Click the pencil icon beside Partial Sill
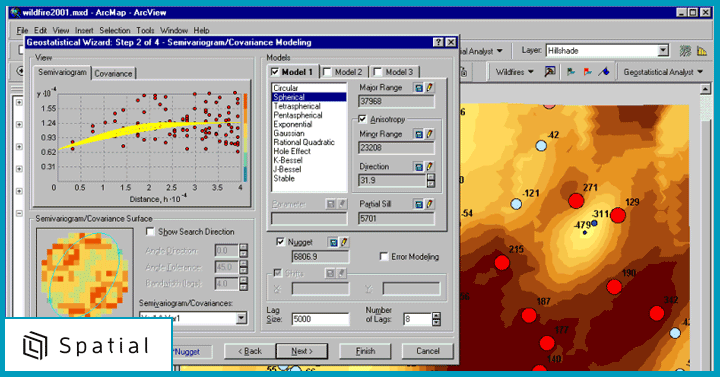The height and width of the screenshot is (377, 720). 429,204
